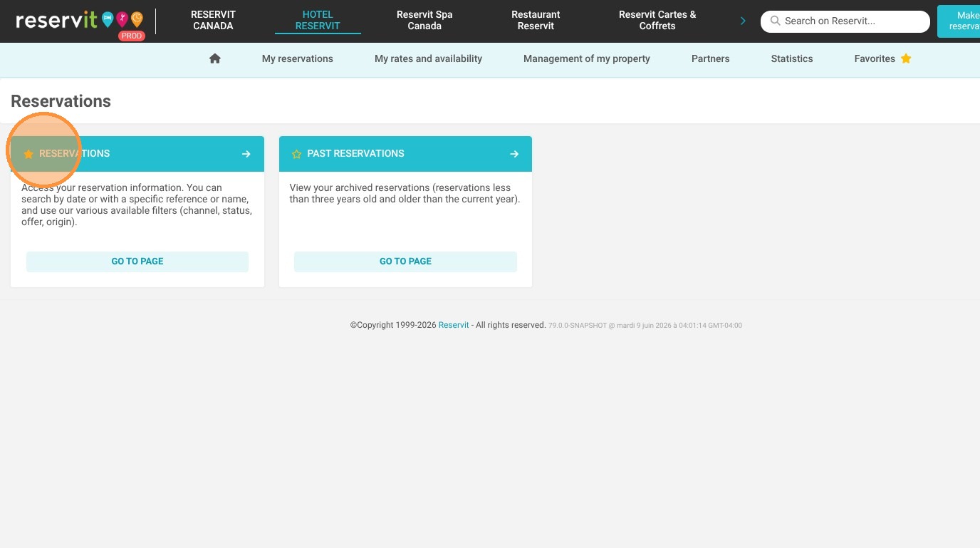
Task: Select RESERVIT CANADA property tab
Action: click(213, 20)
